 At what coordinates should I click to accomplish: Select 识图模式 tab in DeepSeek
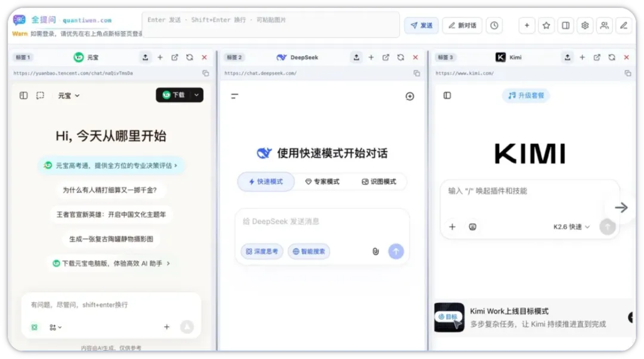(379, 181)
